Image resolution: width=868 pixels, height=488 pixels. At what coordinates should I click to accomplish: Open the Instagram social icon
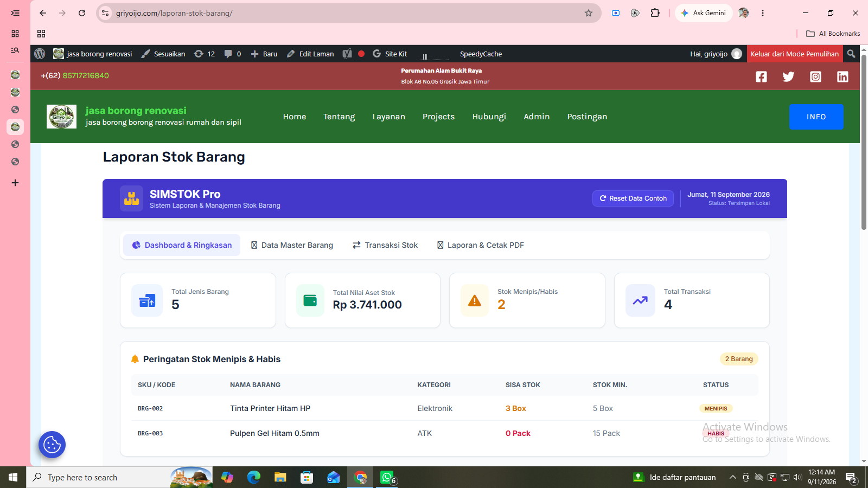tap(815, 76)
